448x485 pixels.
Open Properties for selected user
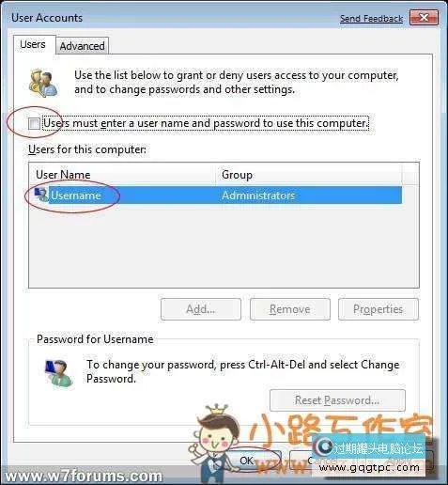pos(378,309)
